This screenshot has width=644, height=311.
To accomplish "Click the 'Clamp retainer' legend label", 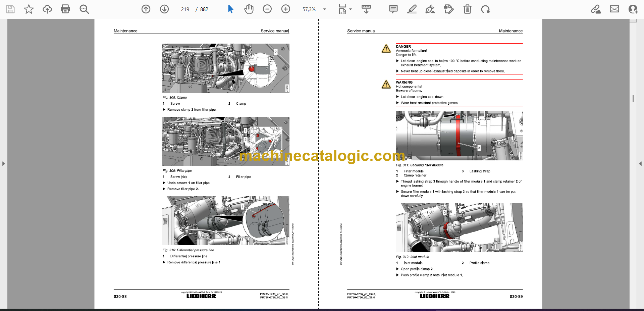I will 415,175.
